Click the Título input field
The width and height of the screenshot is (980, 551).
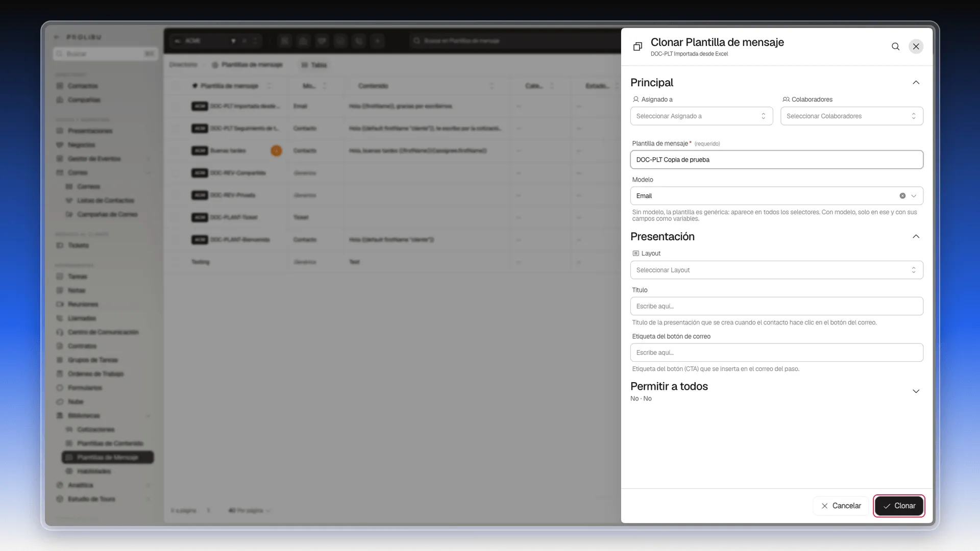tap(776, 306)
